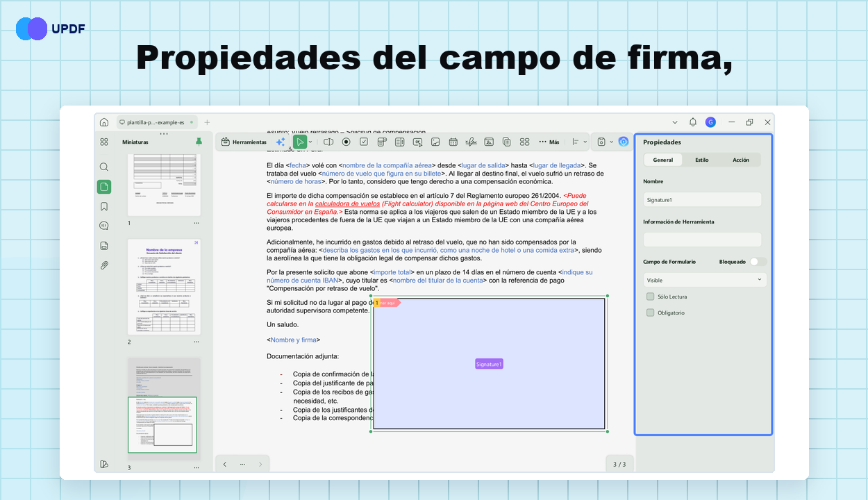Viewport: 868px width, 500px height.
Task: Select the green arrow selection tool
Action: point(299,142)
